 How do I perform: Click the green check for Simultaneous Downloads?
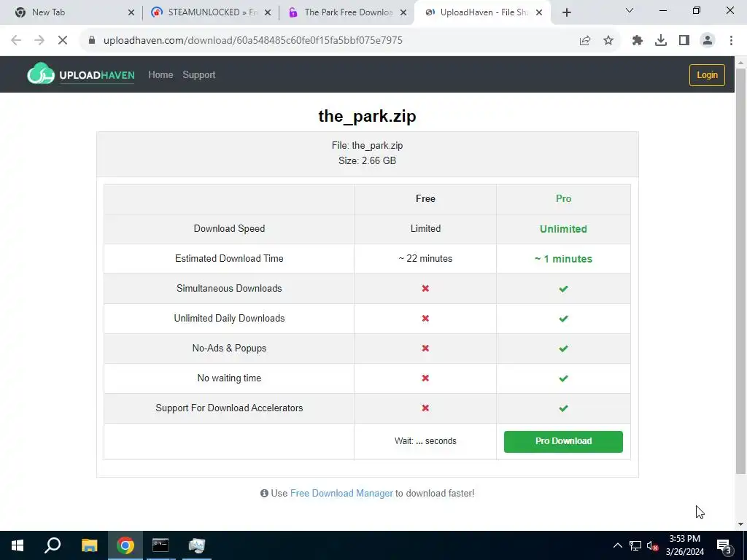tap(563, 289)
